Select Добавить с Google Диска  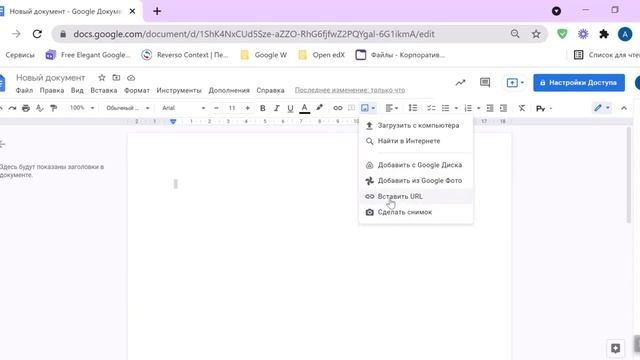click(x=416, y=165)
